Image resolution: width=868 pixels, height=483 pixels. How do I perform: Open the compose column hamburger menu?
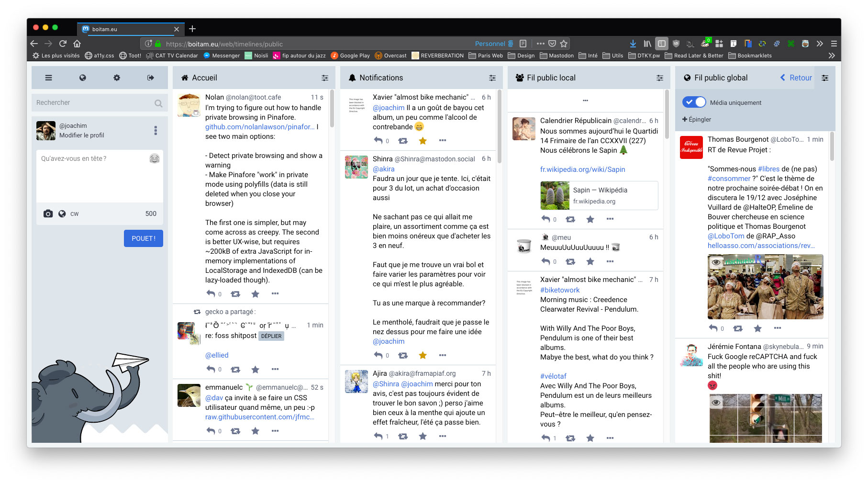point(48,78)
